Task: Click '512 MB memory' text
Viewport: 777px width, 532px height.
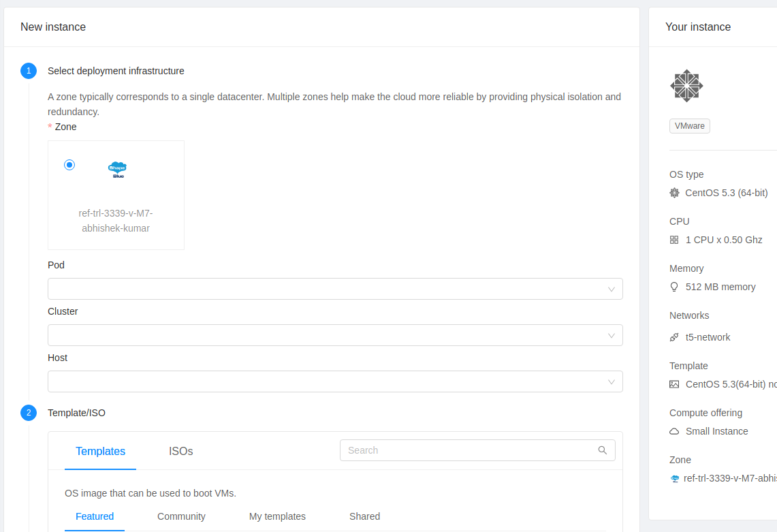Action: [x=720, y=287]
